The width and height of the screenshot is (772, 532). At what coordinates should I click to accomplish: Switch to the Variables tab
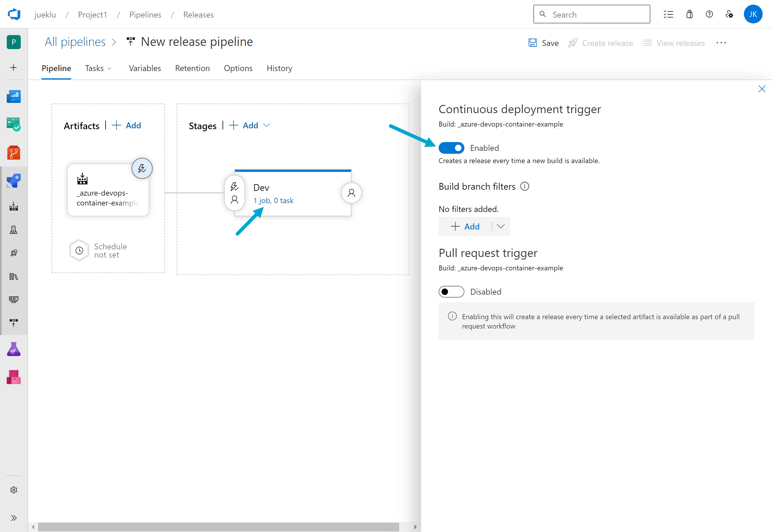[145, 68]
